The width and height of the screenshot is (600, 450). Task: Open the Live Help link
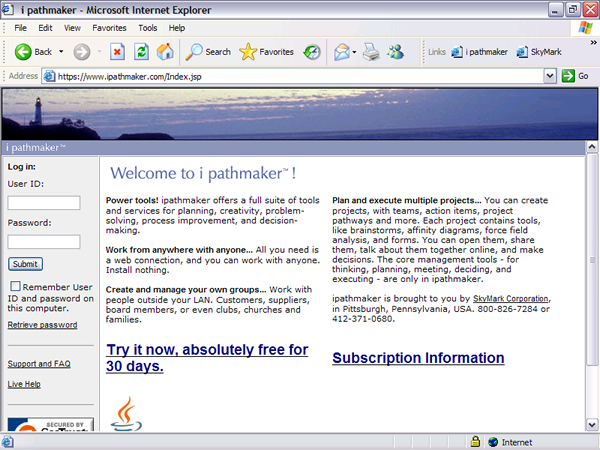coord(24,384)
